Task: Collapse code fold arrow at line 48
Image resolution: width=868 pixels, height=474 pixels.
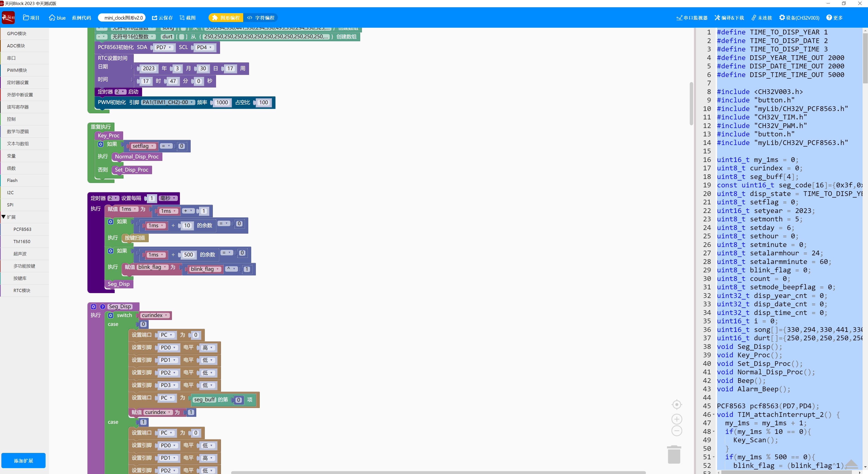Action: 713,432
